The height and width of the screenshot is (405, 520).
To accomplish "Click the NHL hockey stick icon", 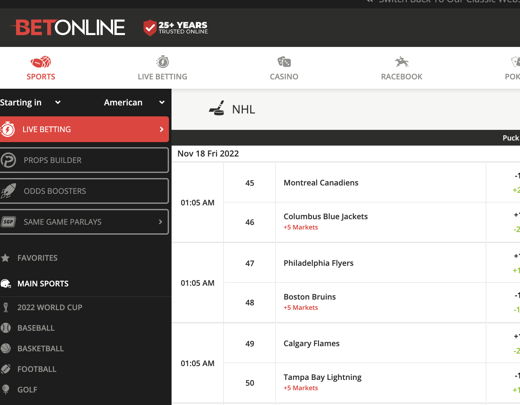I will click(217, 108).
